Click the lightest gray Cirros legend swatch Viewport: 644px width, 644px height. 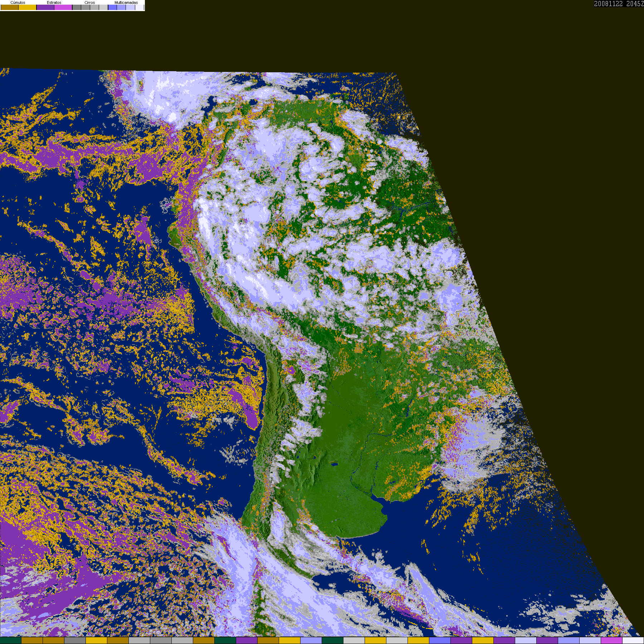103,7
